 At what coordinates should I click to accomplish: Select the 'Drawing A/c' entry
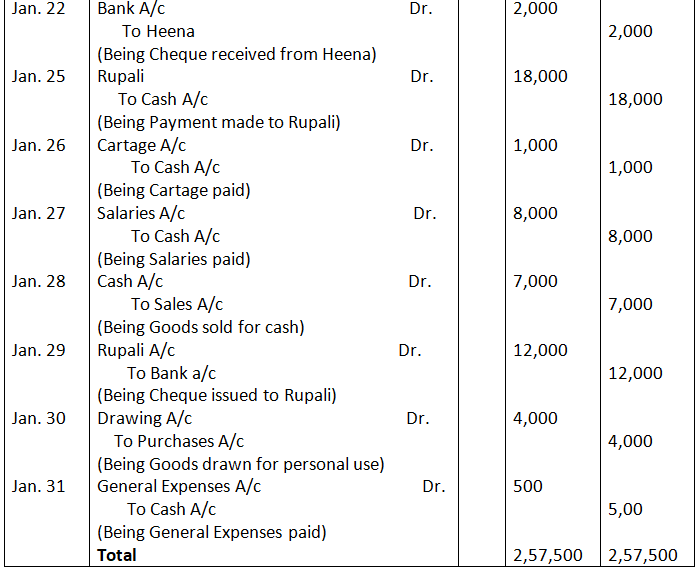tap(144, 418)
